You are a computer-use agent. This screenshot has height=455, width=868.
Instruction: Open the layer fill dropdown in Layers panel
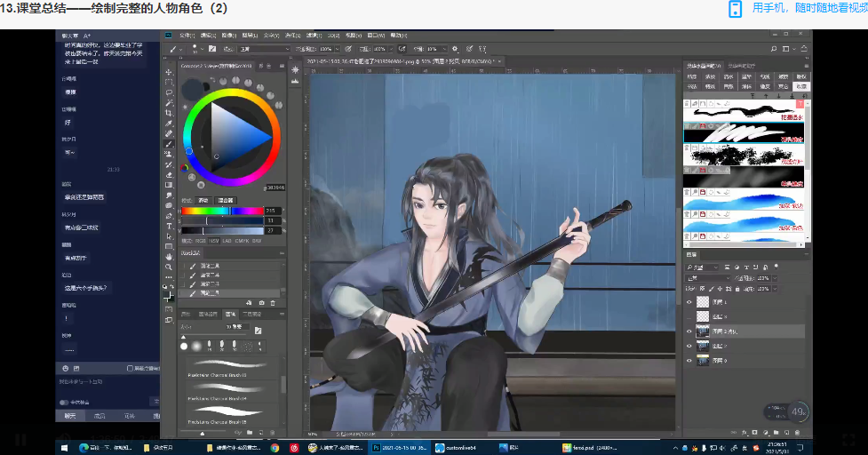click(775, 289)
